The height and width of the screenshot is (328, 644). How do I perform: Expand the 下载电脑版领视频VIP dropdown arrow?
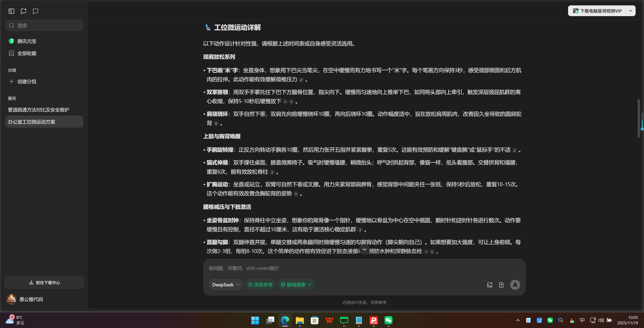(631, 11)
